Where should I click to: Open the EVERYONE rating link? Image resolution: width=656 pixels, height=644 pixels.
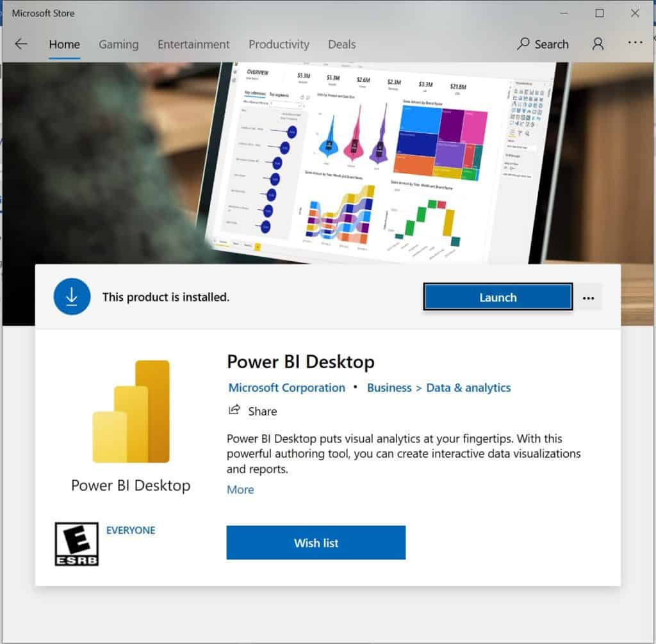131,530
